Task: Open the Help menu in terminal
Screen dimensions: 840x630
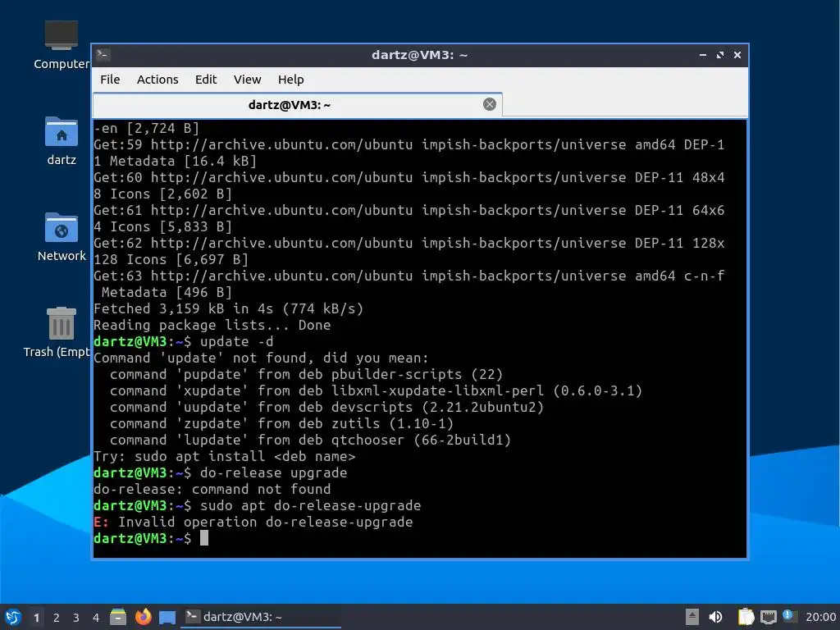Action: (291, 80)
